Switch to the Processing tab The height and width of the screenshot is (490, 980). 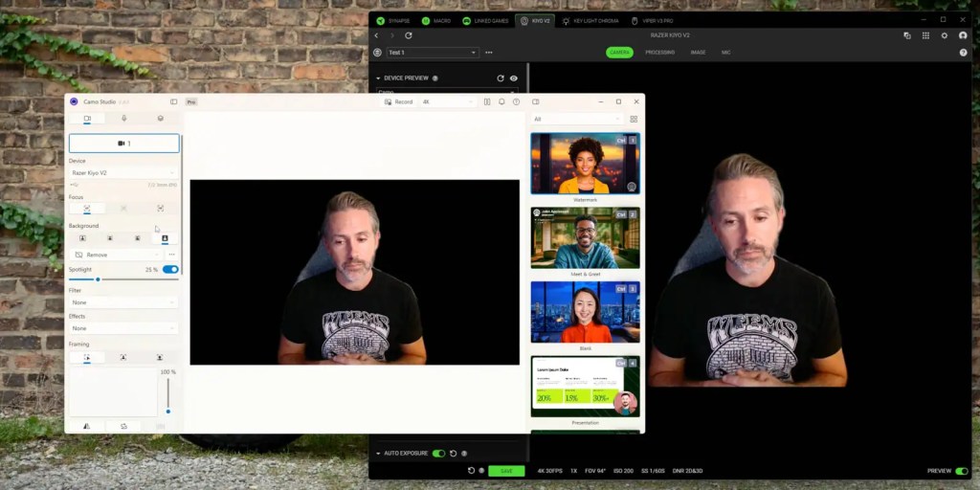click(x=659, y=53)
